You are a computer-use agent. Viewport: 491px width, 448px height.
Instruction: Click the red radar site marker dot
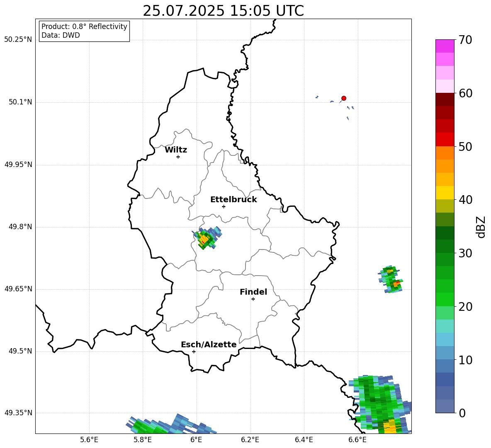(344, 98)
